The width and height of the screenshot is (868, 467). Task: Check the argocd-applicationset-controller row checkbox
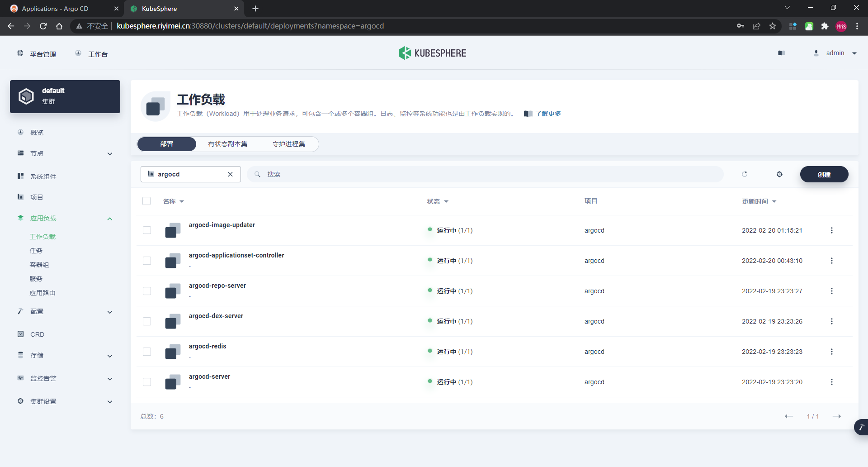[147, 261]
